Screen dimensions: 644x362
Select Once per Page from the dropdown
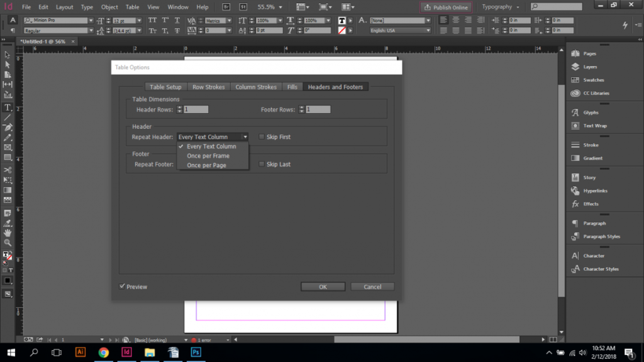(x=208, y=165)
